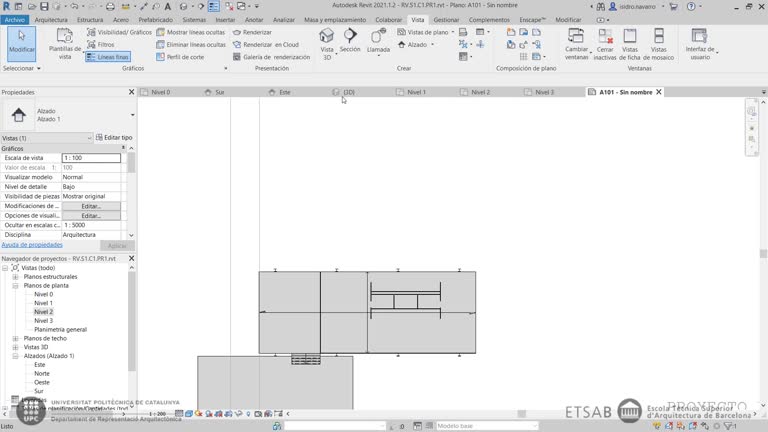Open the Nivel 0 view tab

pos(161,92)
